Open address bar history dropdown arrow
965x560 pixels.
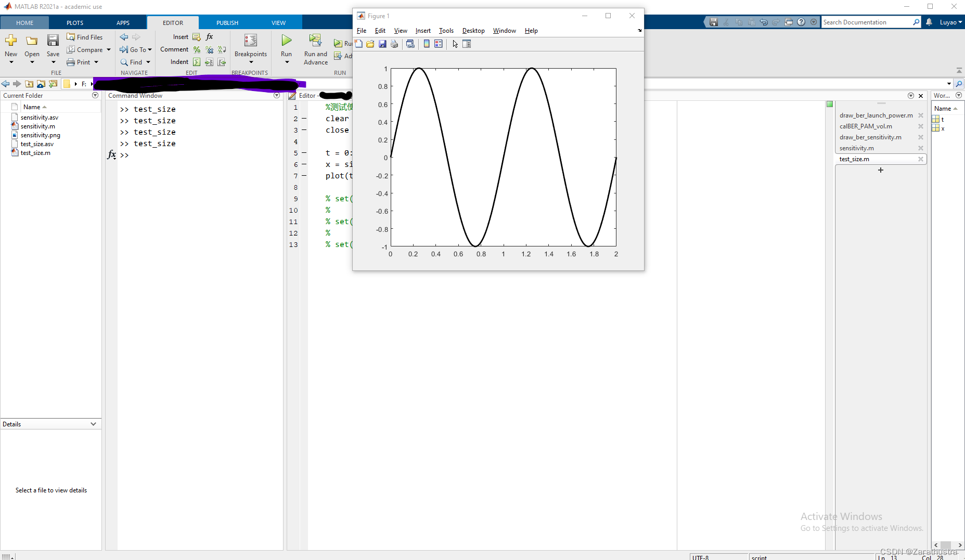coord(949,84)
